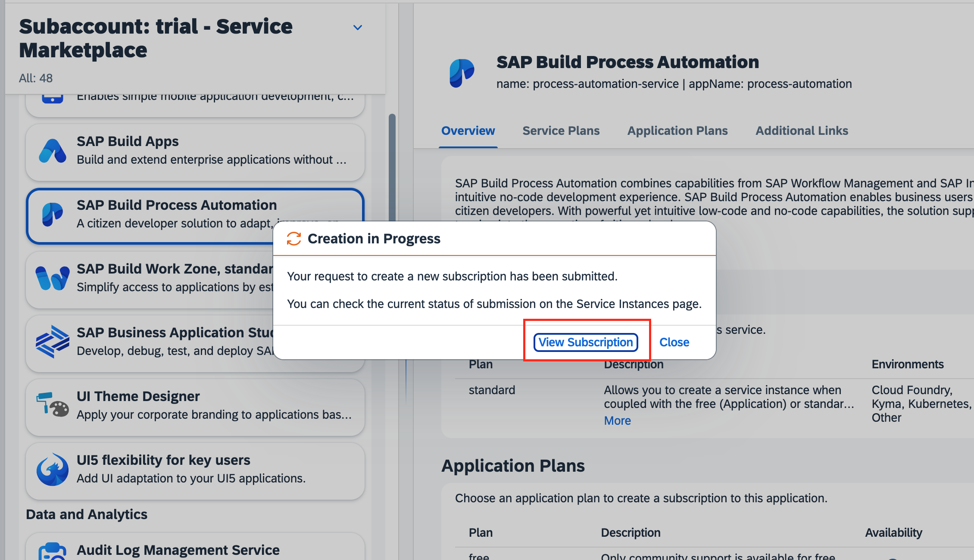Click the SAP Build Process Automation logo icon
Viewport: 974px width, 560px height.
52,215
